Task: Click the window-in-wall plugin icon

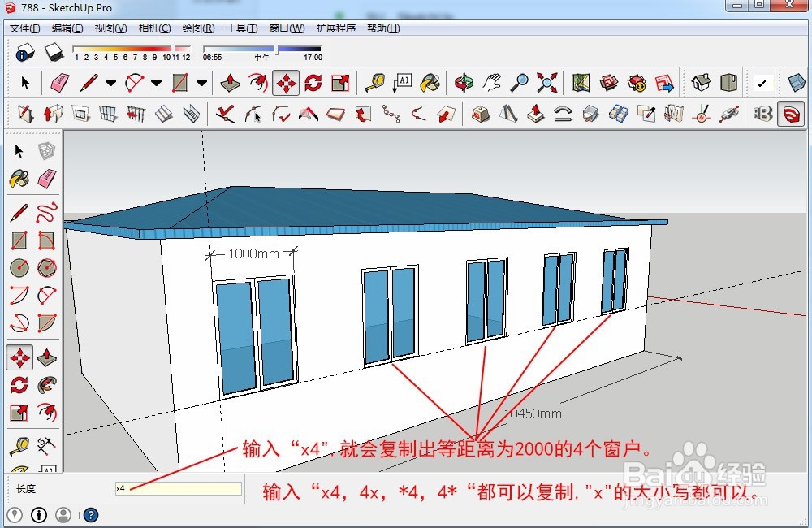Action: (80, 114)
